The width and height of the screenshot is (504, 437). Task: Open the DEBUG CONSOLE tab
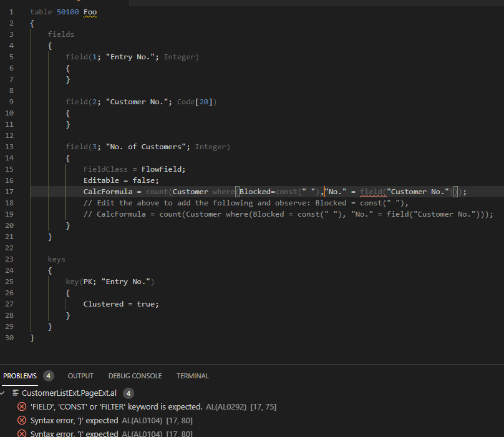click(135, 375)
